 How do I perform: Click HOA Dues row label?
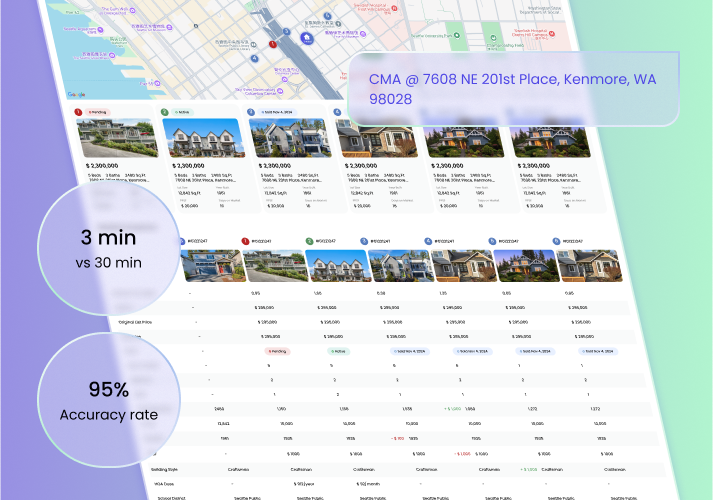coord(163,484)
